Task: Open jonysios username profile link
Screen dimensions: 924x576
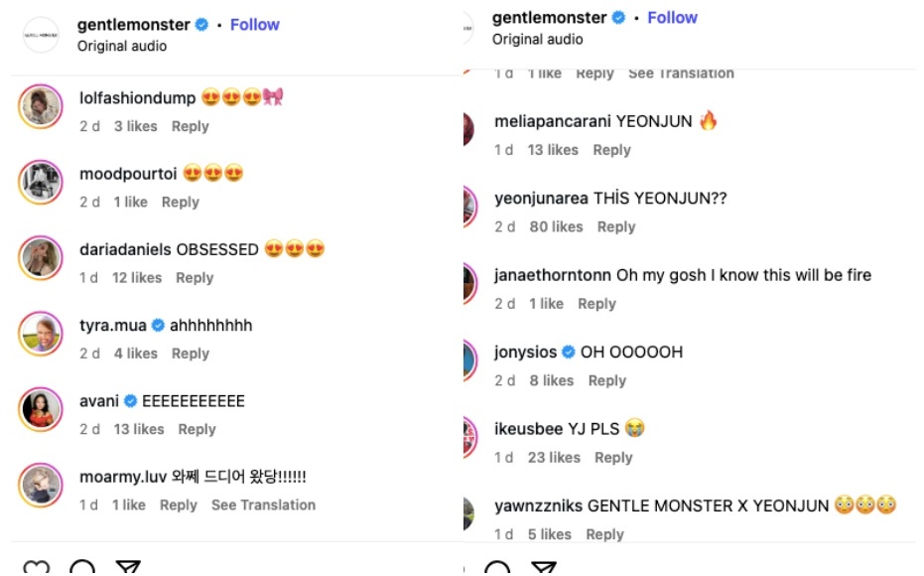Action: pyautogui.click(x=526, y=353)
